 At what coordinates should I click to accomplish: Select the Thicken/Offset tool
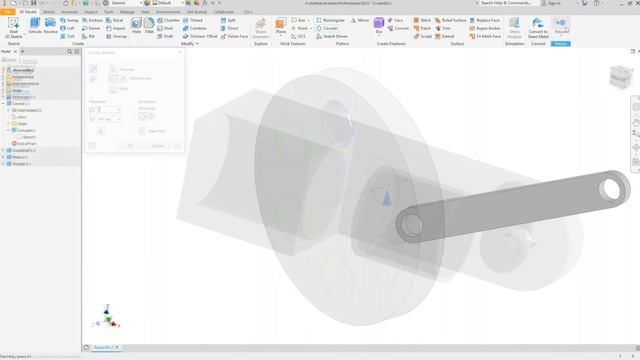click(200, 36)
